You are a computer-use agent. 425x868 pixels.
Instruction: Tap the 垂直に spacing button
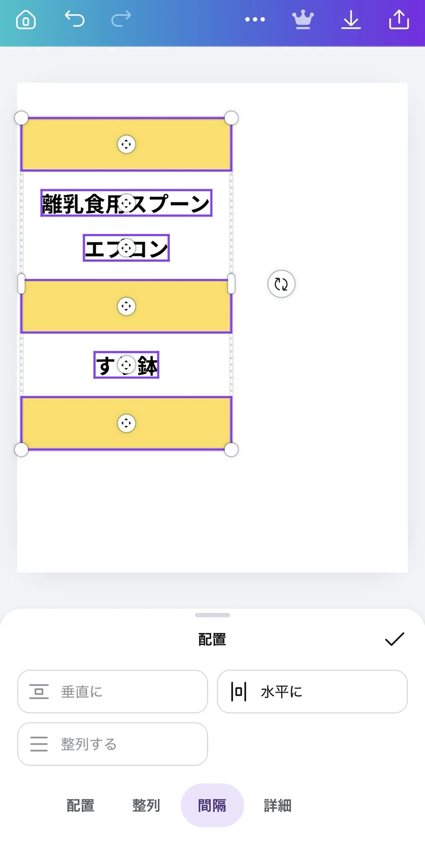(x=112, y=691)
